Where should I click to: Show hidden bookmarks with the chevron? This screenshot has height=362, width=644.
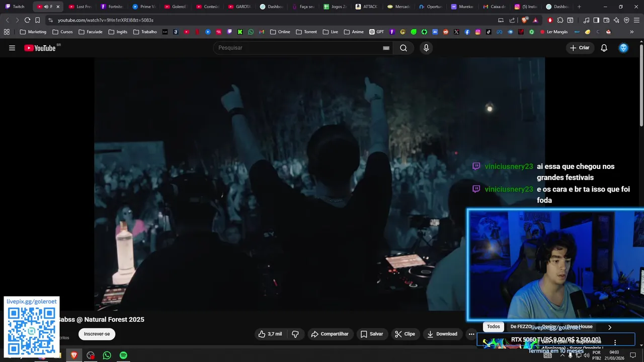[632, 32]
